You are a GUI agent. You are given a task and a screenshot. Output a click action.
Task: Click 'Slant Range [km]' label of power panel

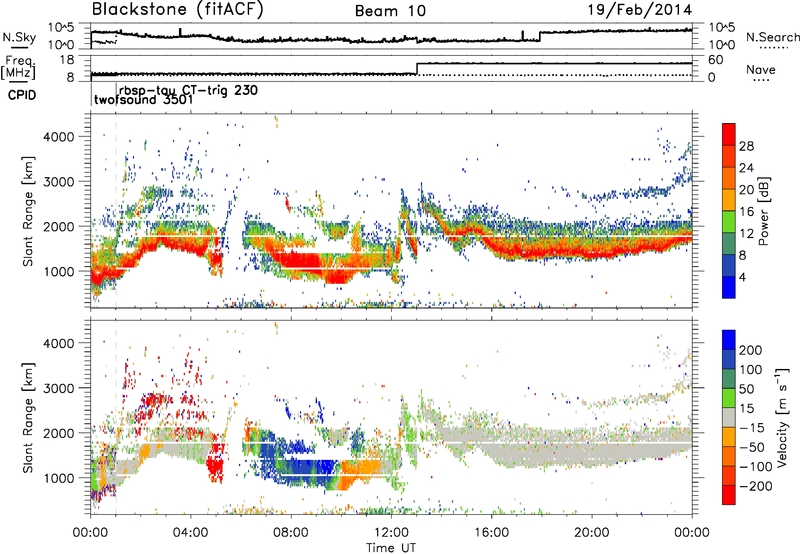28,211
